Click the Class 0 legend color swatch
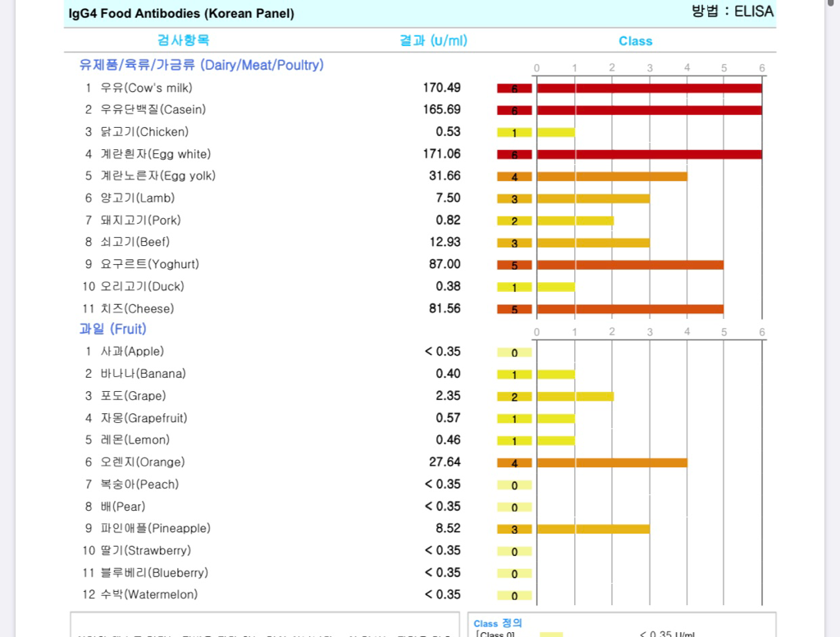Image resolution: width=840 pixels, height=637 pixels. 551,634
